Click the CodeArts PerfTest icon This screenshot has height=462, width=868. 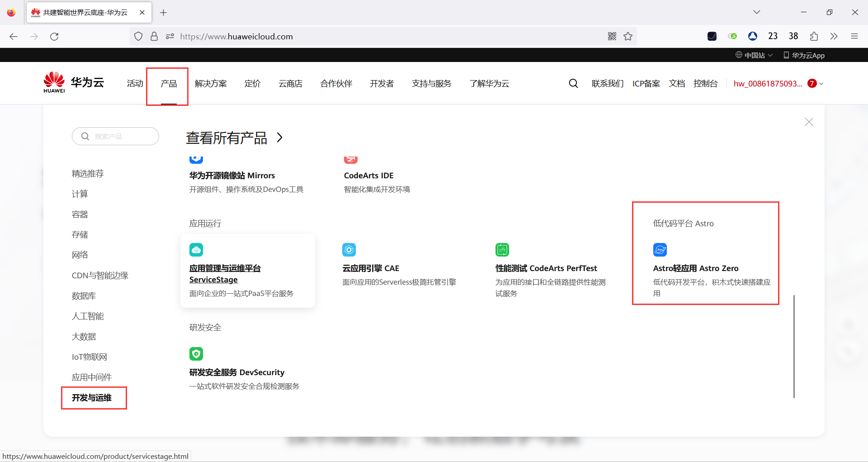pos(502,249)
